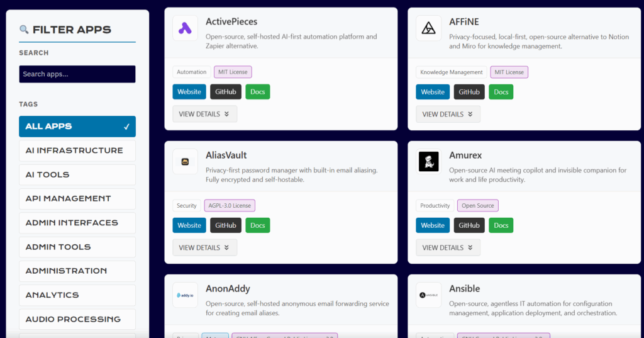Click the Amurex app logo icon

[x=428, y=162]
